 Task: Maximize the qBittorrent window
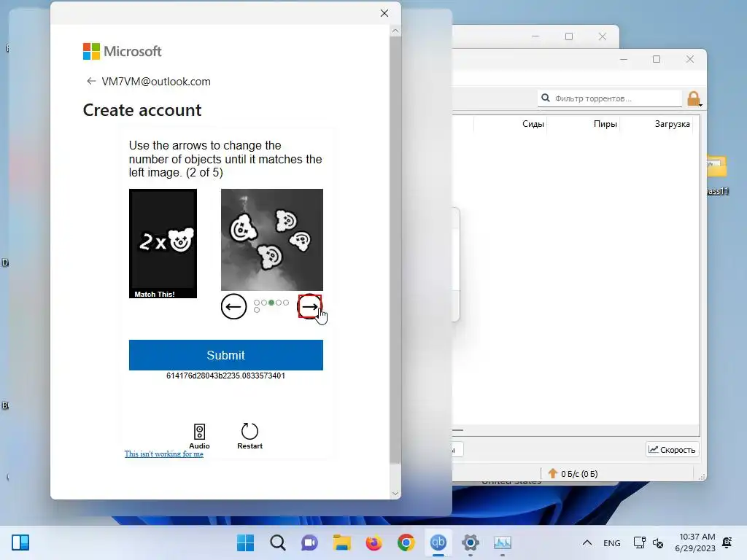[x=657, y=59]
